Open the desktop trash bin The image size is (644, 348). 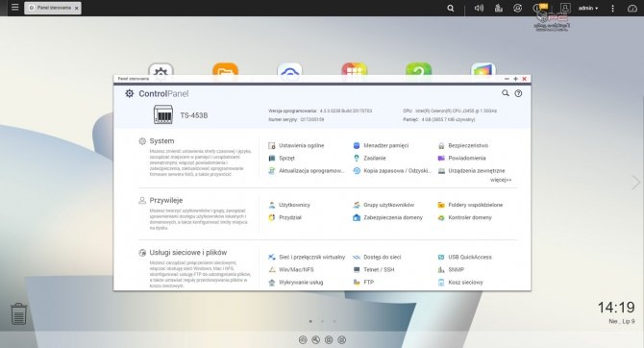(x=18, y=314)
